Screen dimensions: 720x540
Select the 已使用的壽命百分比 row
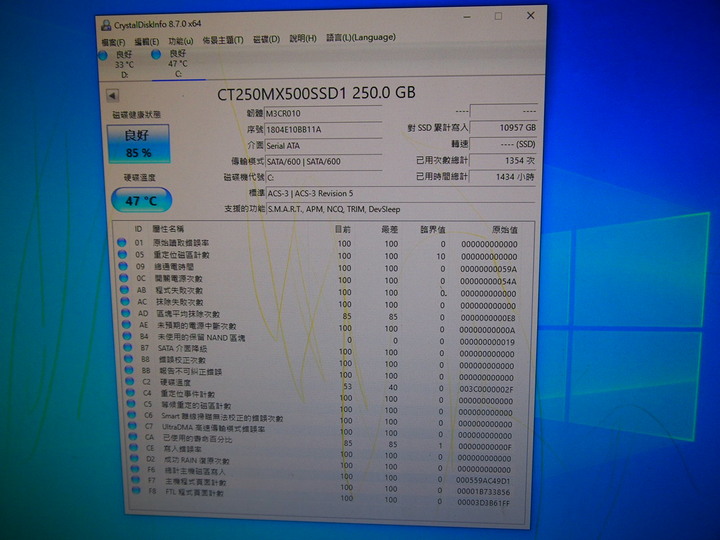(321, 440)
